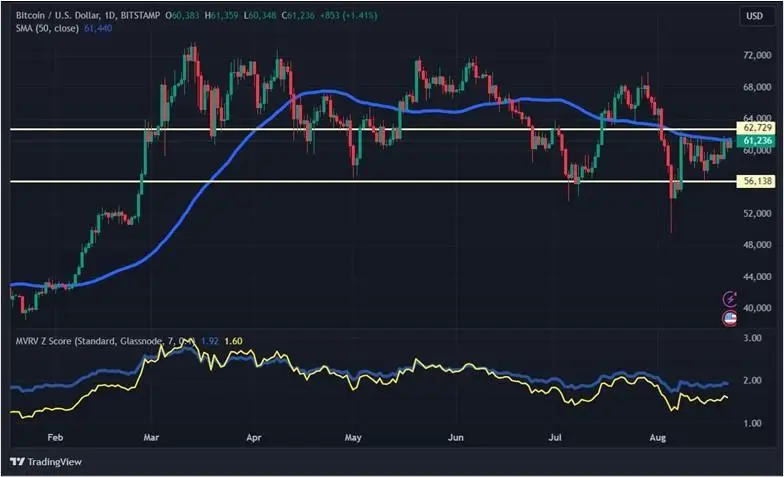Click the 56,138 horizontal line price label

754,182
